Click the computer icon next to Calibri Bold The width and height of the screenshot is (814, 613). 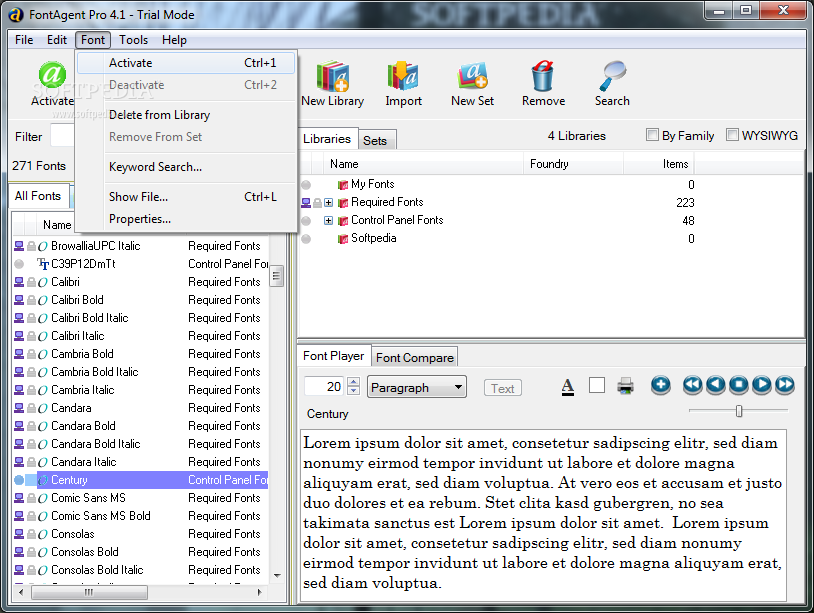click(x=19, y=300)
